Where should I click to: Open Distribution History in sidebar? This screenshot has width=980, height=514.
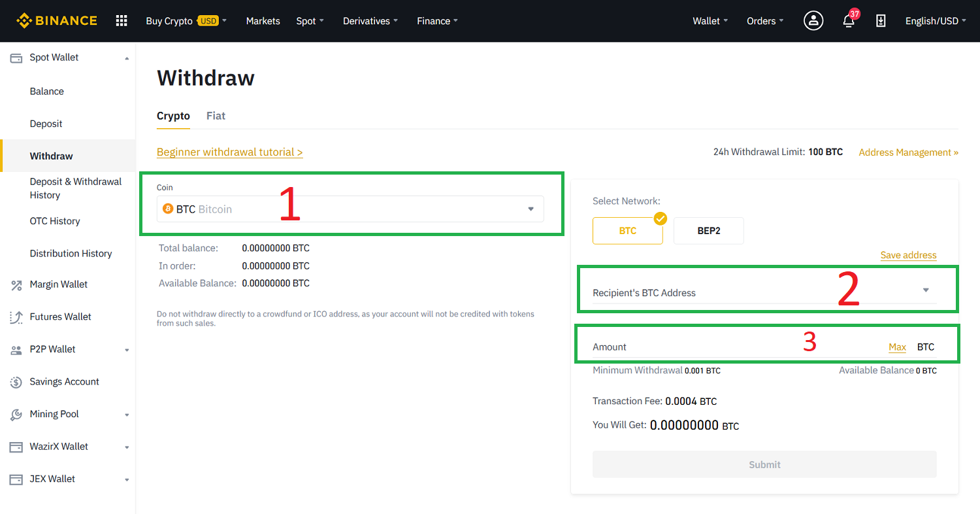click(x=71, y=254)
